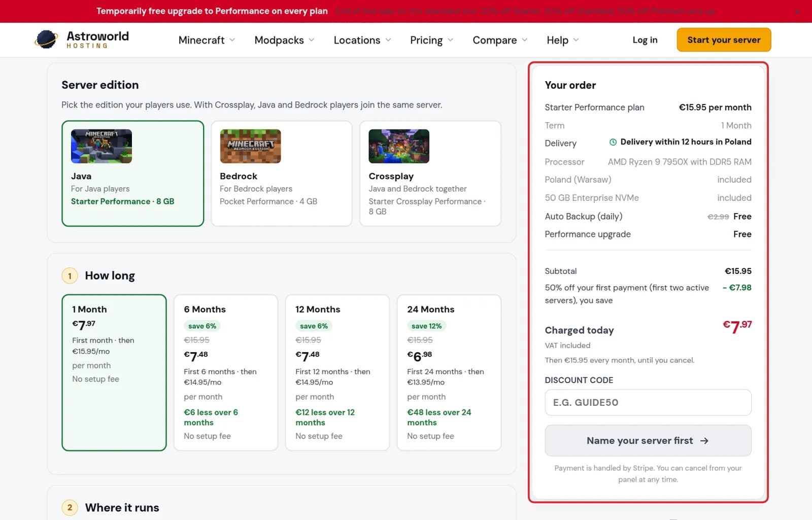812x520 pixels.
Task: Click the '– €7.98' discount amount
Action: coord(737,288)
